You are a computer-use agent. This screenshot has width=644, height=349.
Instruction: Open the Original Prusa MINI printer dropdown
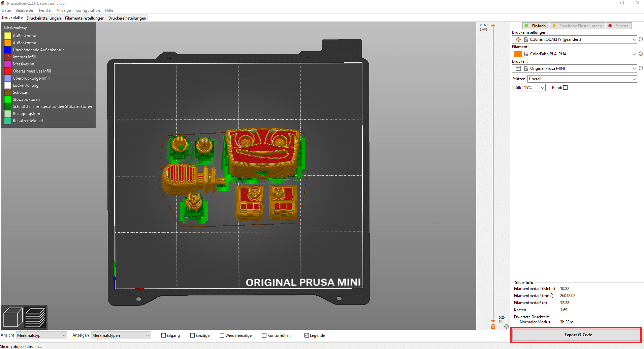coord(575,68)
